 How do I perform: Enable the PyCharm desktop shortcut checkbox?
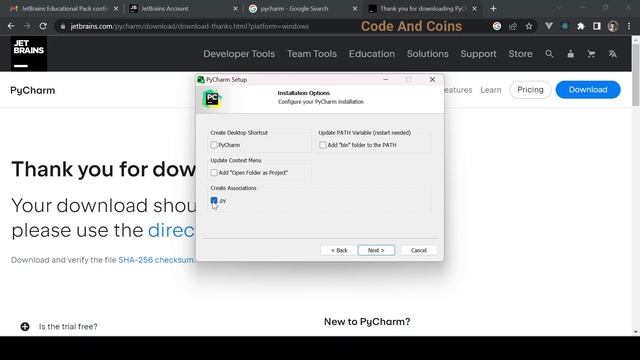(214, 145)
